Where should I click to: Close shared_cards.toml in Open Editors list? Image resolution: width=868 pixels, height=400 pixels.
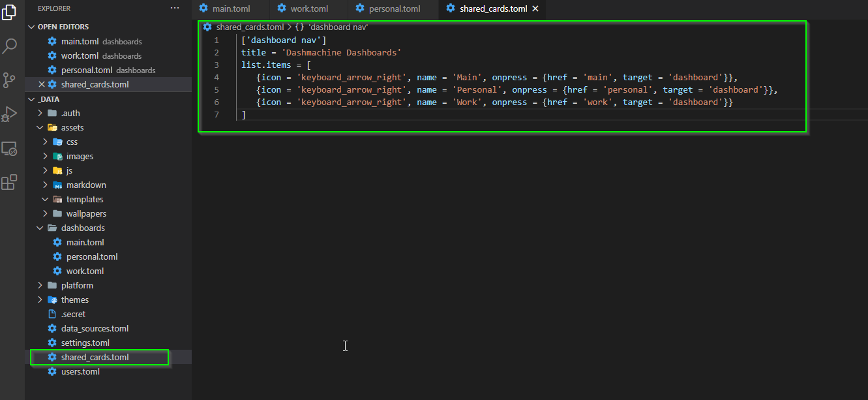(x=42, y=84)
